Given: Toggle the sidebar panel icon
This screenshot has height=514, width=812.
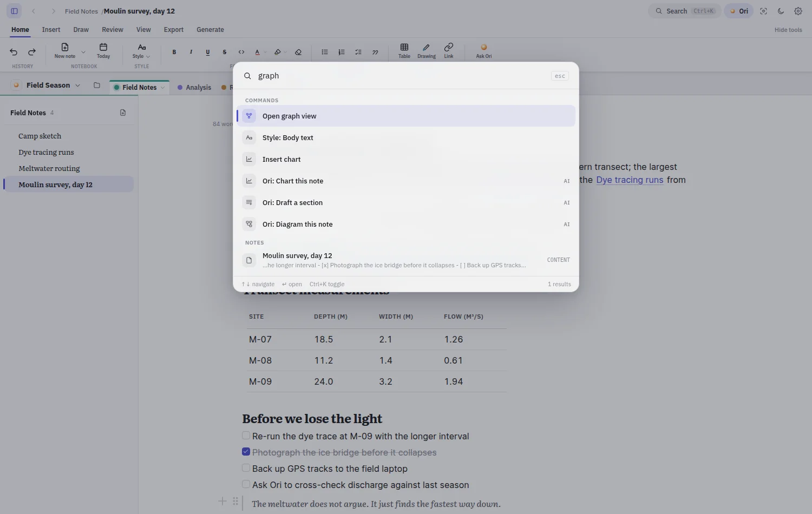Looking at the screenshot, I should click(15, 11).
